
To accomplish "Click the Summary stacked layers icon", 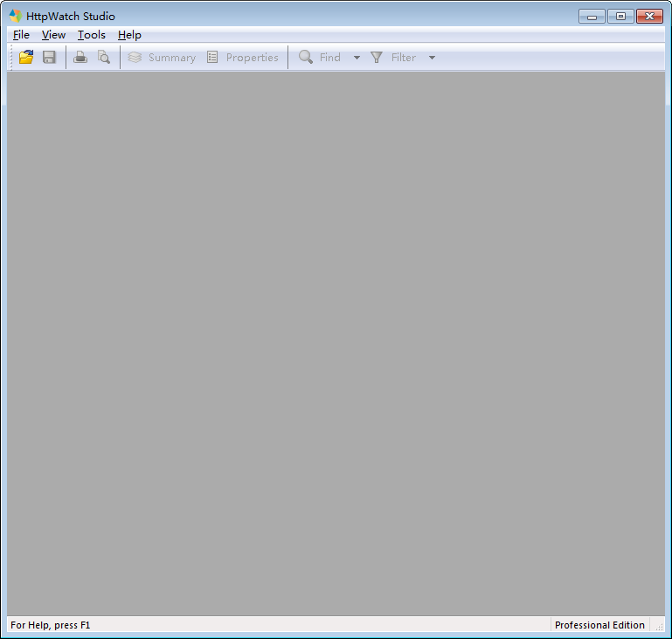I will pyautogui.click(x=135, y=58).
